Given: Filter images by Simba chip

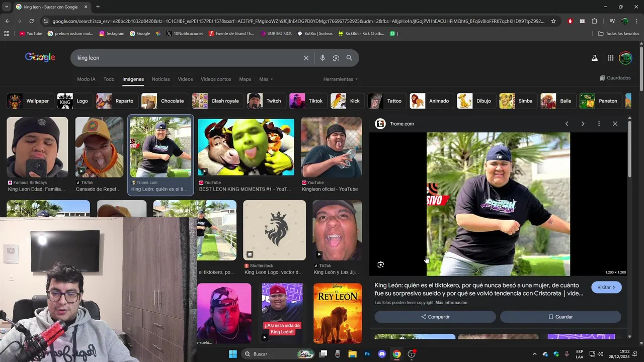Looking at the screenshot, I should point(518,101).
